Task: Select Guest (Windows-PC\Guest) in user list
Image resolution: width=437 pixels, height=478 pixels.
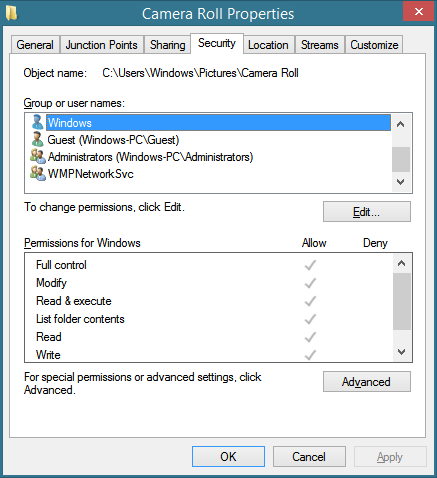Action: [x=113, y=140]
